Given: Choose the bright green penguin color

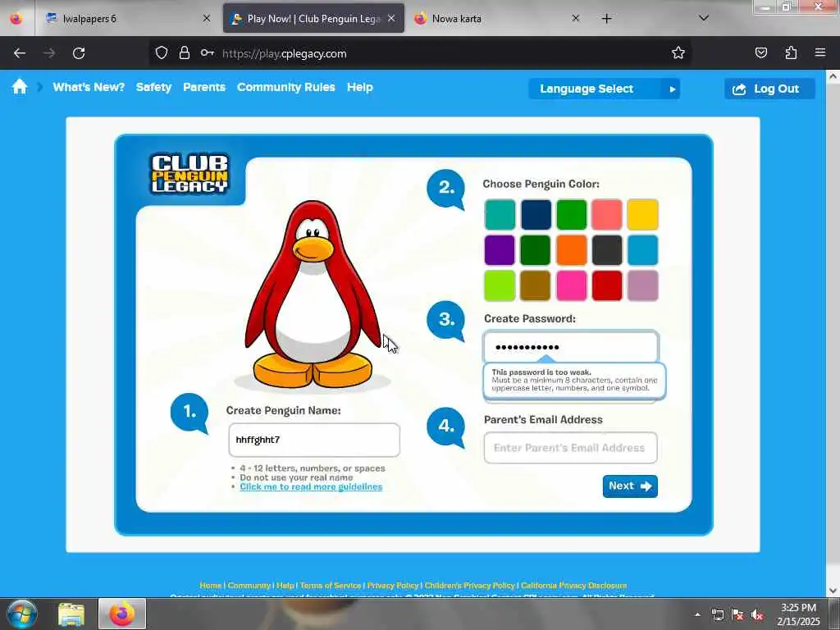Looking at the screenshot, I should (x=572, y=214).
